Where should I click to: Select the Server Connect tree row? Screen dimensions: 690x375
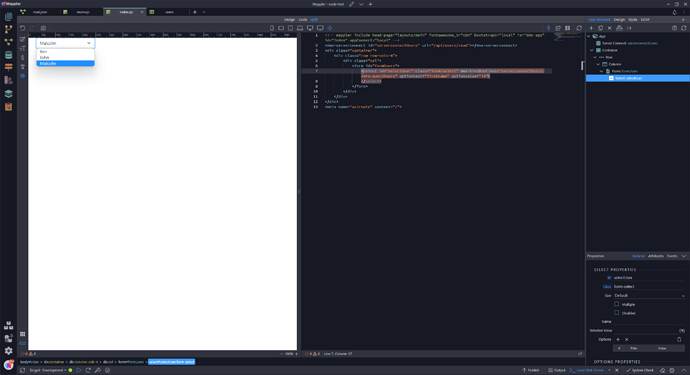point(638,43)
